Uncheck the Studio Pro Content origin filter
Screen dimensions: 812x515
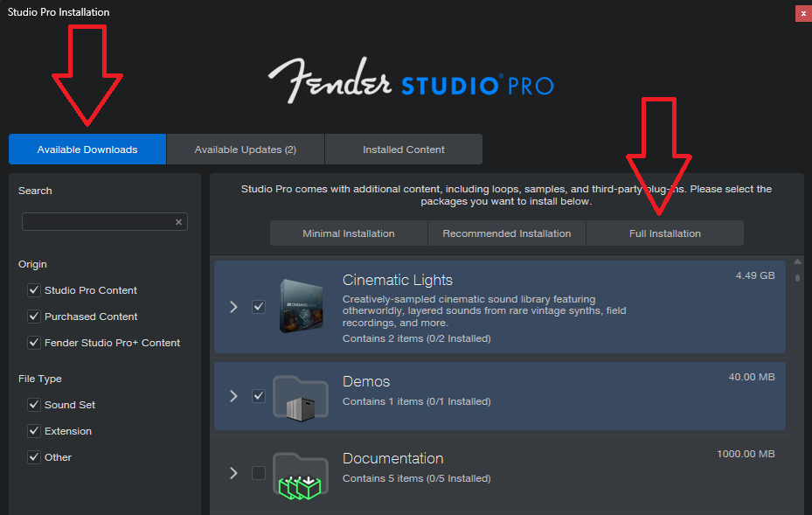click(34, 290)
